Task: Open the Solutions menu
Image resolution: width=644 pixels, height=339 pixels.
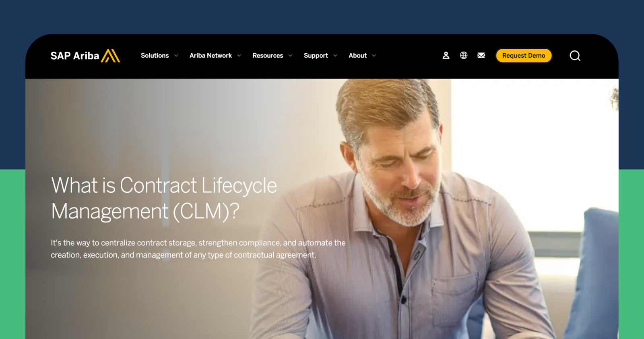Action: click(155, 56)
